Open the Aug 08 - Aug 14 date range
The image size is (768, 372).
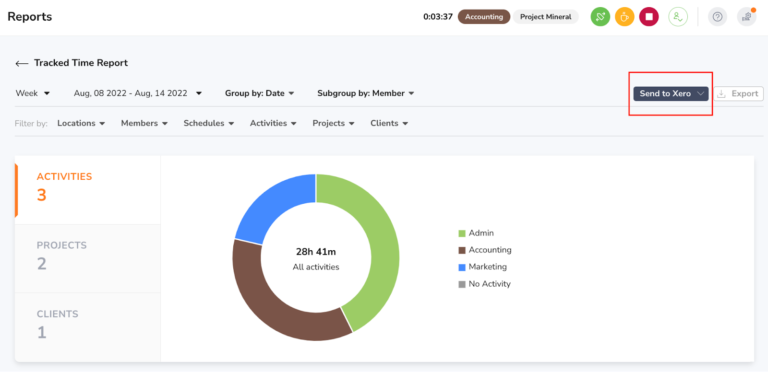click(x=138, y=93)
